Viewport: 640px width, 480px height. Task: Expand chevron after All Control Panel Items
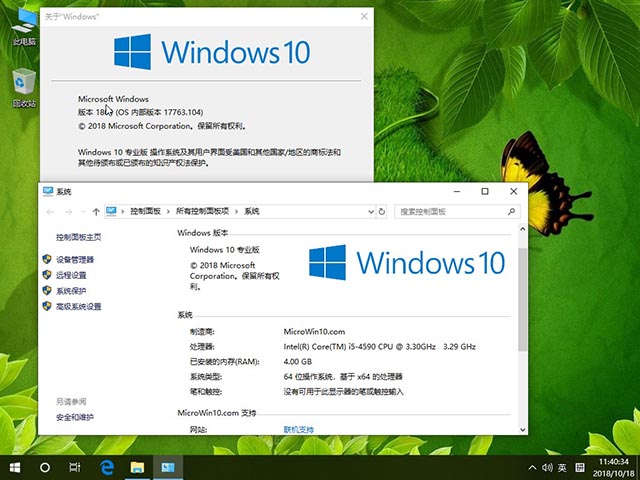(x=236, y=211)
